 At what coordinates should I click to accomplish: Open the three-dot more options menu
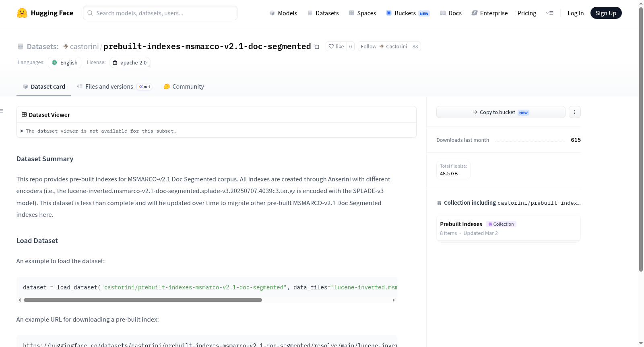575,112
